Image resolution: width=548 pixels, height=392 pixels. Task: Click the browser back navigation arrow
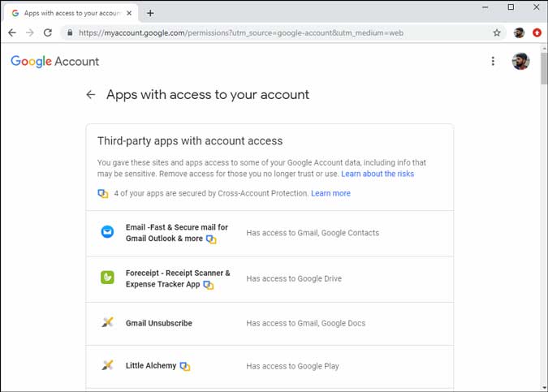(x=12, y=33)
